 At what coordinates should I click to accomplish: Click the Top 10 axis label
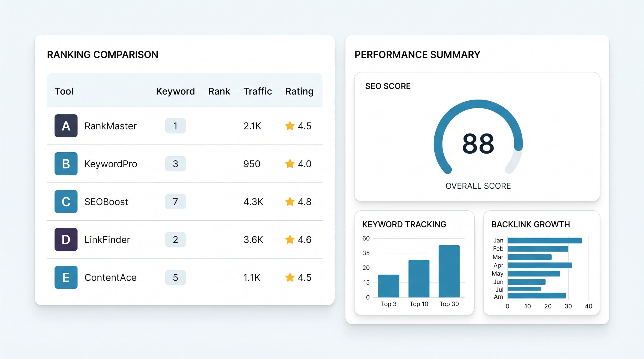coord(419,304)
